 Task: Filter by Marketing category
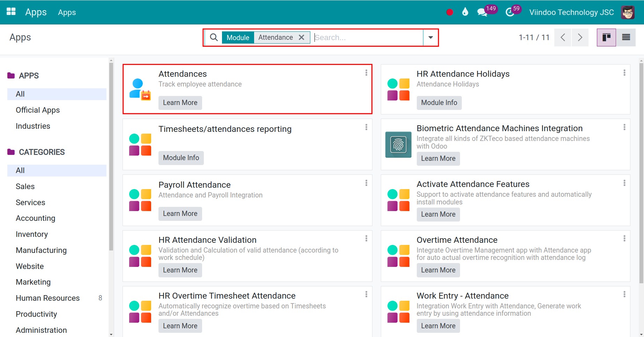[57, 282]
